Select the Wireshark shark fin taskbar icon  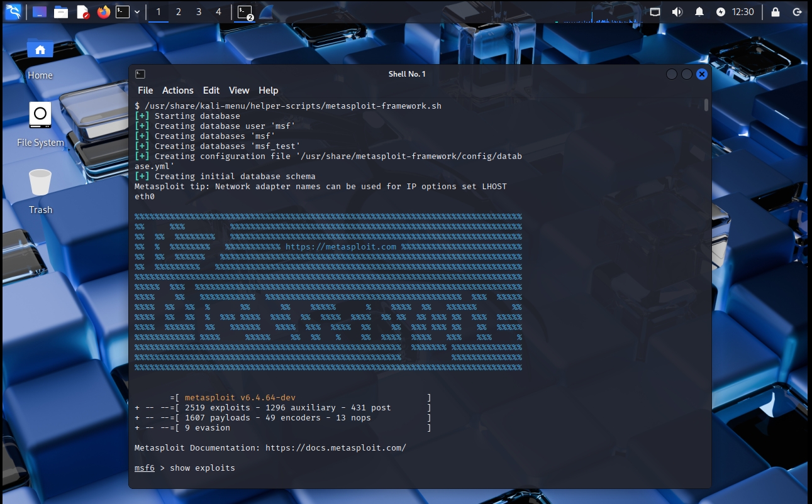click(x=266, y=12)
